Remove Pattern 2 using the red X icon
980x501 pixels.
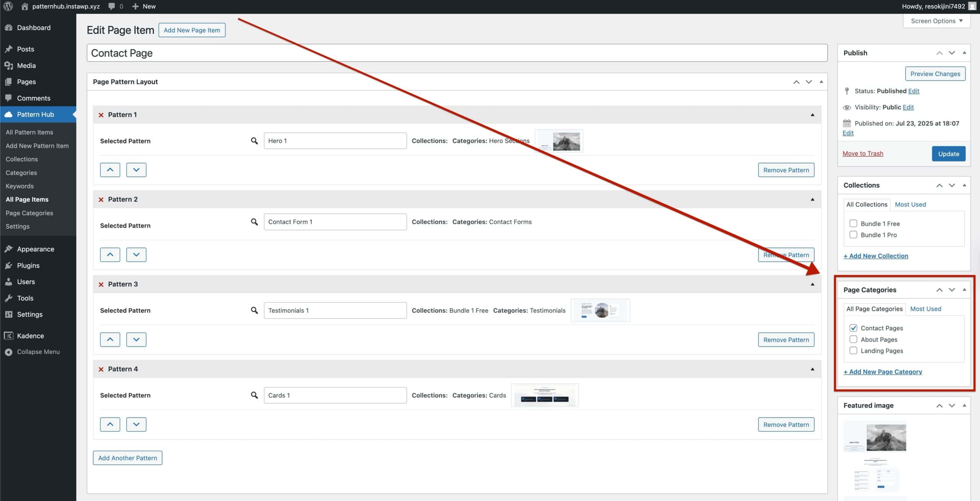point(101,199)
